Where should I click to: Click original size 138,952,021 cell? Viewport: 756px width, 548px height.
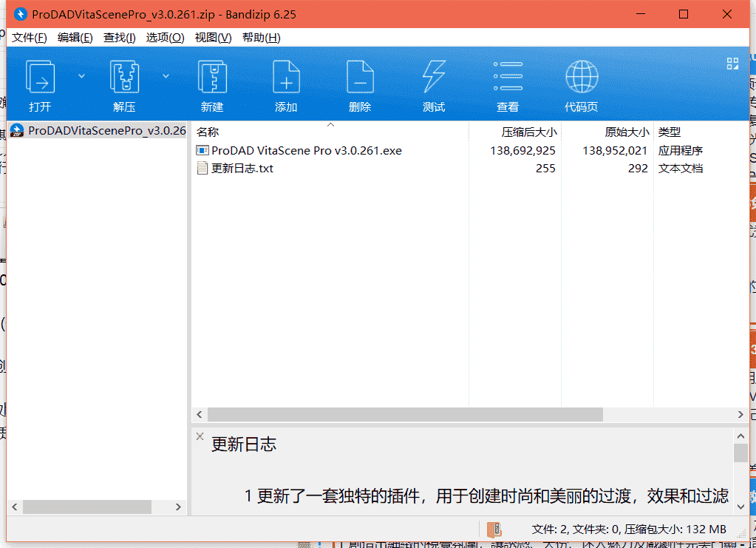[615, 151]
